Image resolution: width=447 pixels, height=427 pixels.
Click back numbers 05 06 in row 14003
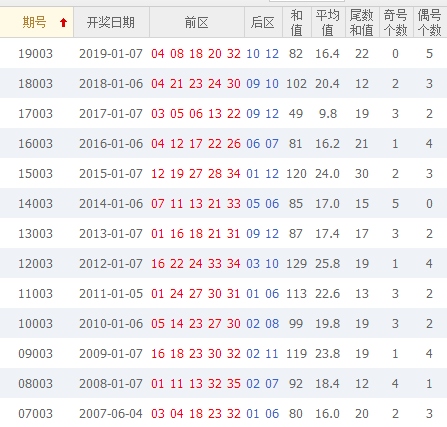[263, 204]
